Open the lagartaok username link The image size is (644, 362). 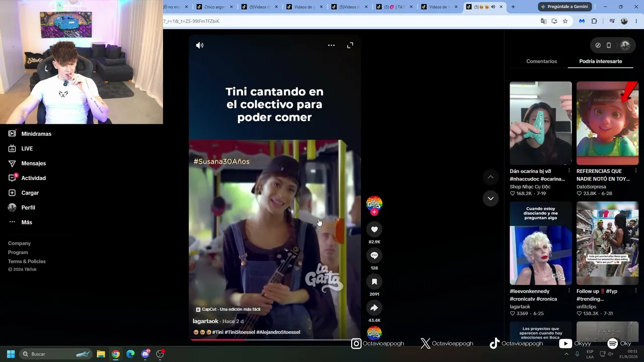[x=206, y=321]
